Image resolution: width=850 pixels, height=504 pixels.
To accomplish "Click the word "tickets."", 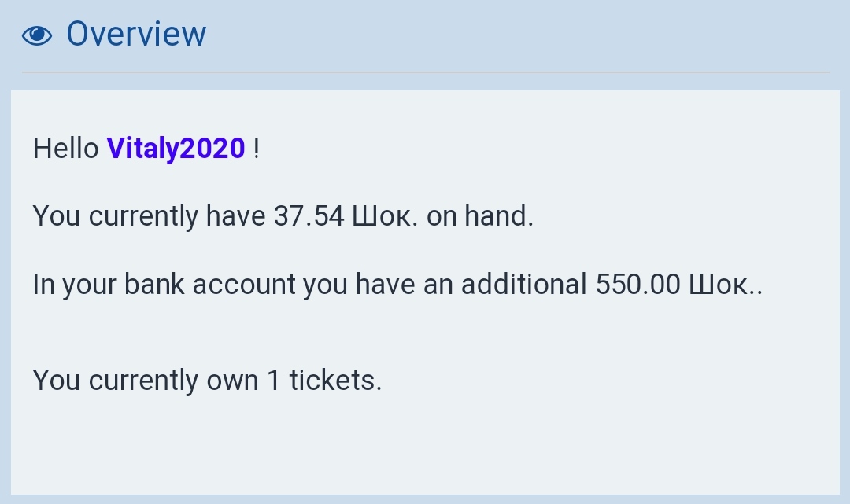I will pyautogui.click(x=335, y=381).
